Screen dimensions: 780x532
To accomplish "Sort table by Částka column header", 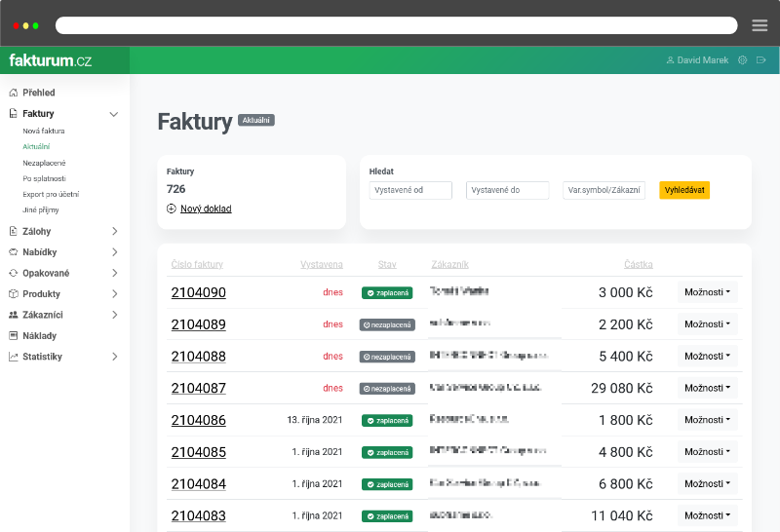I will click(x=639, y=264).
